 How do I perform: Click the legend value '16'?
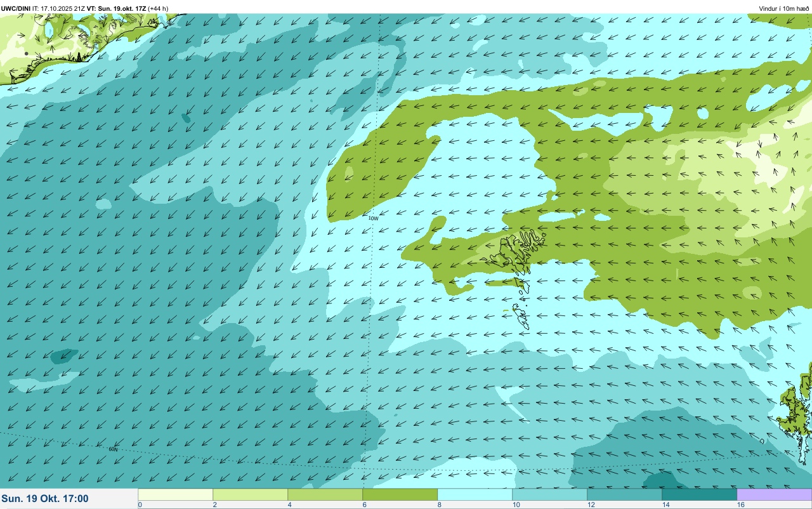(x=741, y=505)
